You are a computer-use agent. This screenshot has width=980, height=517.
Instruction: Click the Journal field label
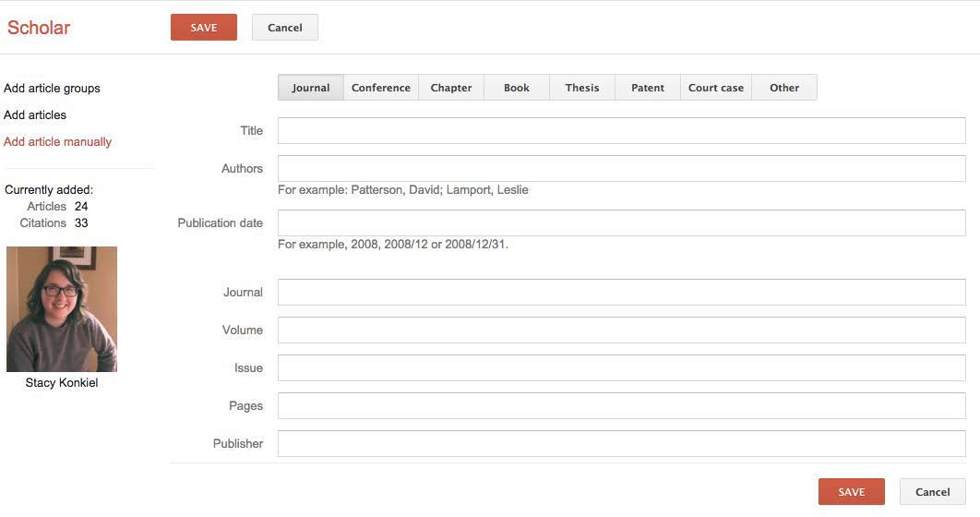(x=243, y=293)
